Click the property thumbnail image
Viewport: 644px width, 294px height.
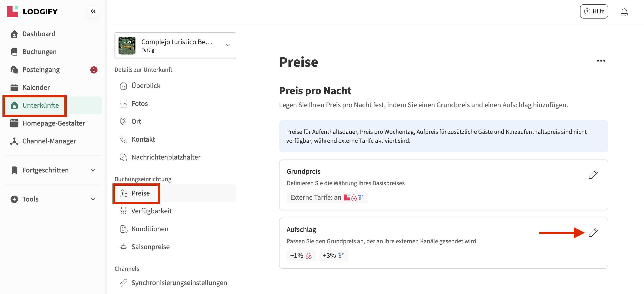tap(127, 45)
